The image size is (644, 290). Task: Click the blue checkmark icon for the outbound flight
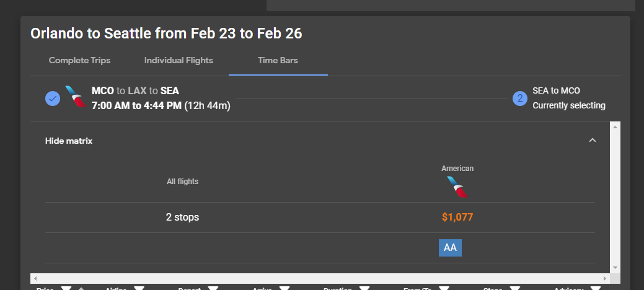pyautogui.click(x=53, y=98)
